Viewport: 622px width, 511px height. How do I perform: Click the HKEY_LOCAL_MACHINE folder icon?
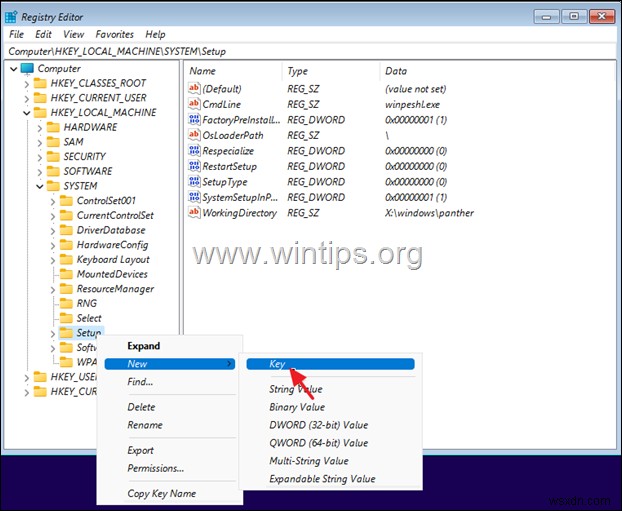tap(40, 113)
